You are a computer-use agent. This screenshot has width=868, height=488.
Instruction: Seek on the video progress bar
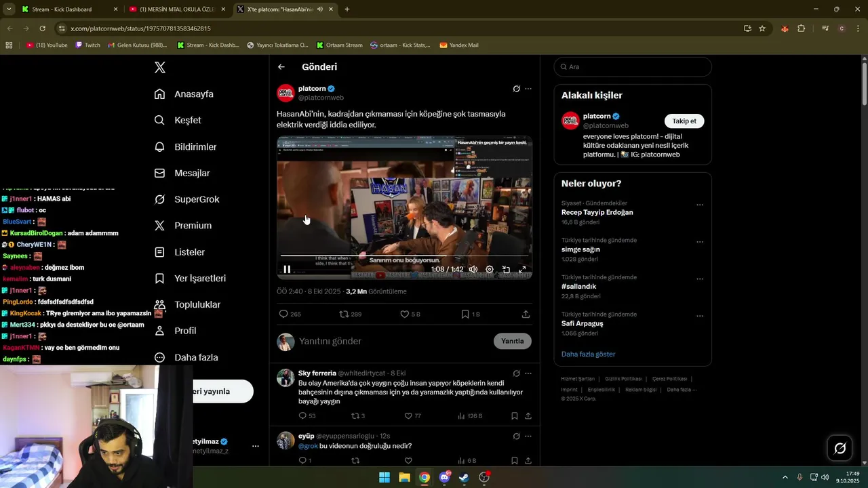point(404,256)
